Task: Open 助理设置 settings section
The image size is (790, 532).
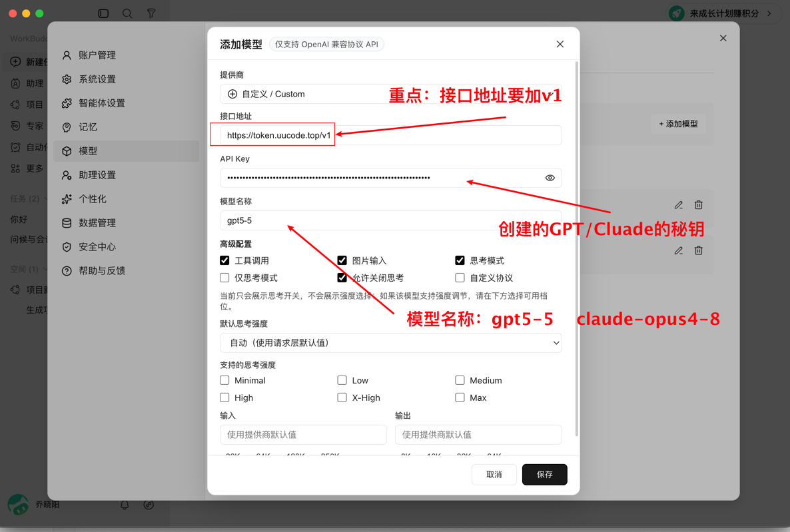Action: pos(126,175)
